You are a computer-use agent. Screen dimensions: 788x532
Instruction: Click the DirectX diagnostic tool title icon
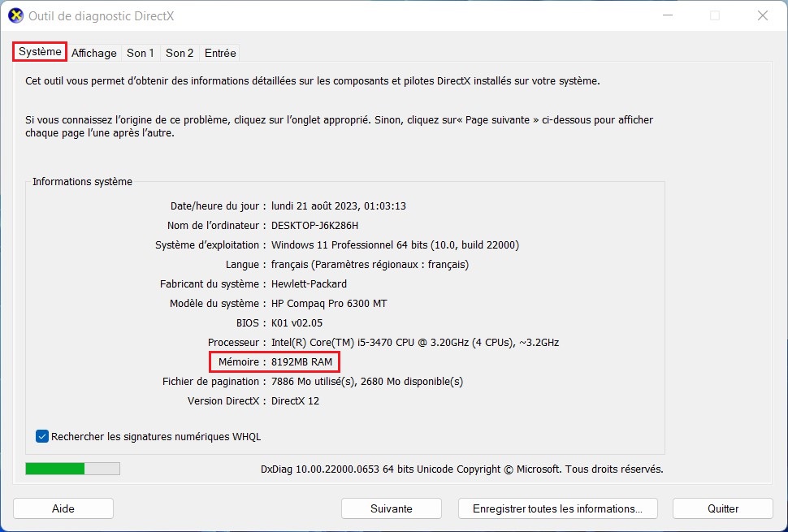click(x=16, y=15)
